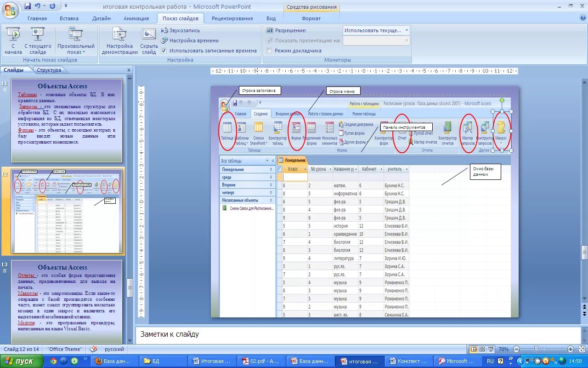Go to next slide via scrollbar arrows
This screenshot has width=588, height=368.
584,314
